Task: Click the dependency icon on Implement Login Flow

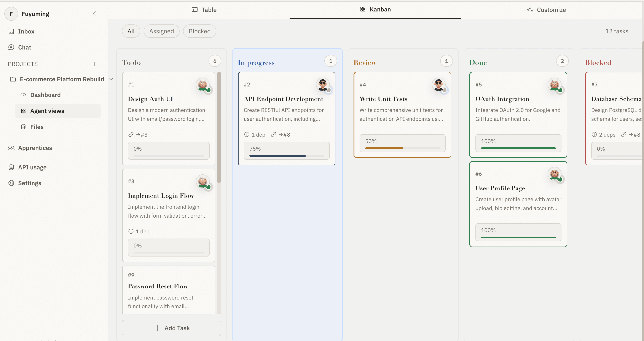Action: tap(131, 231)
